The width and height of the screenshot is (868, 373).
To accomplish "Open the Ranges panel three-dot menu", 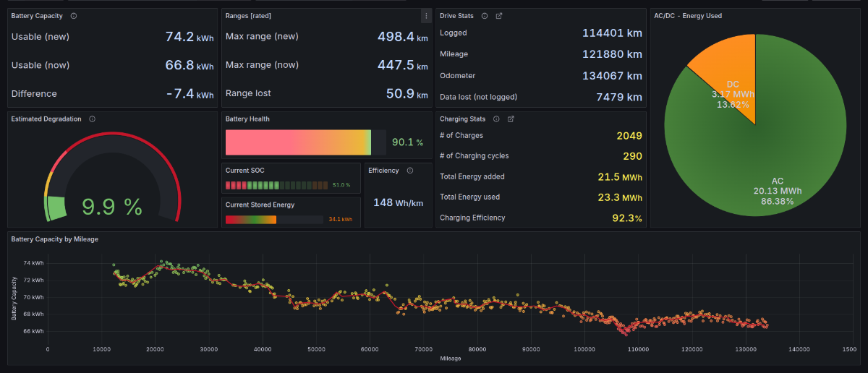I will tap(425, 15).
